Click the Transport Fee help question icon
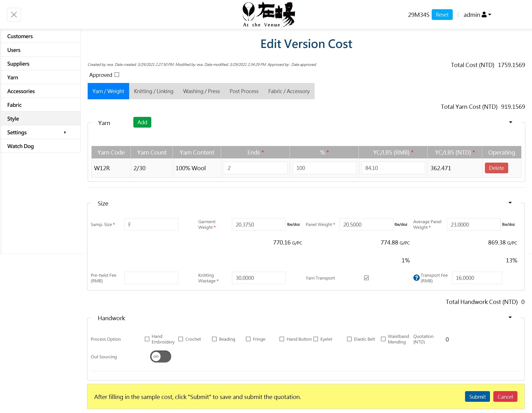Viewport: 532px width, 413px height. click(x=416, y=278)
